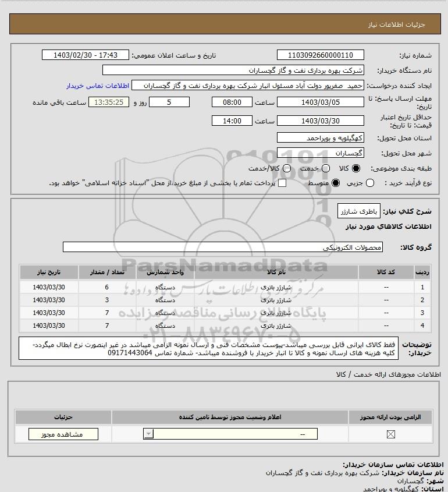448x492 pixels.
Task: Click the unit دستگاه in row 3
Action: click(x=165, y=313)
